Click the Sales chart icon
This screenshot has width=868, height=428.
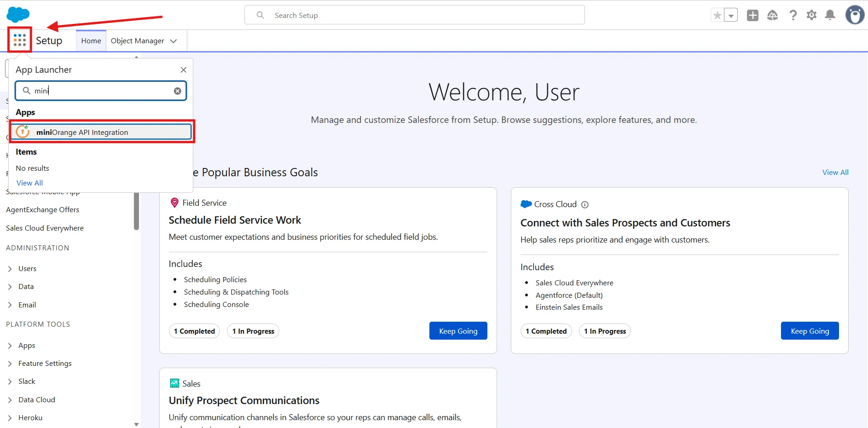[x=174, y=383]
